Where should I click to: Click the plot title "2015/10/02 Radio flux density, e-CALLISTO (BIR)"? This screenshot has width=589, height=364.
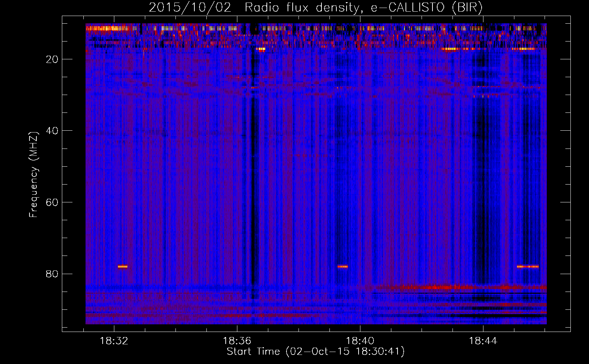316,8
